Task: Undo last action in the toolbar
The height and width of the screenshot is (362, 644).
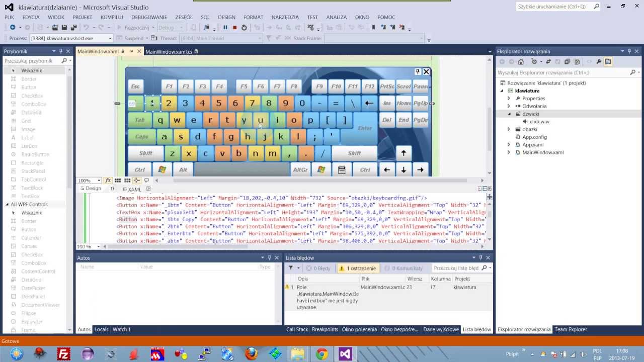Action: (86, 27)
